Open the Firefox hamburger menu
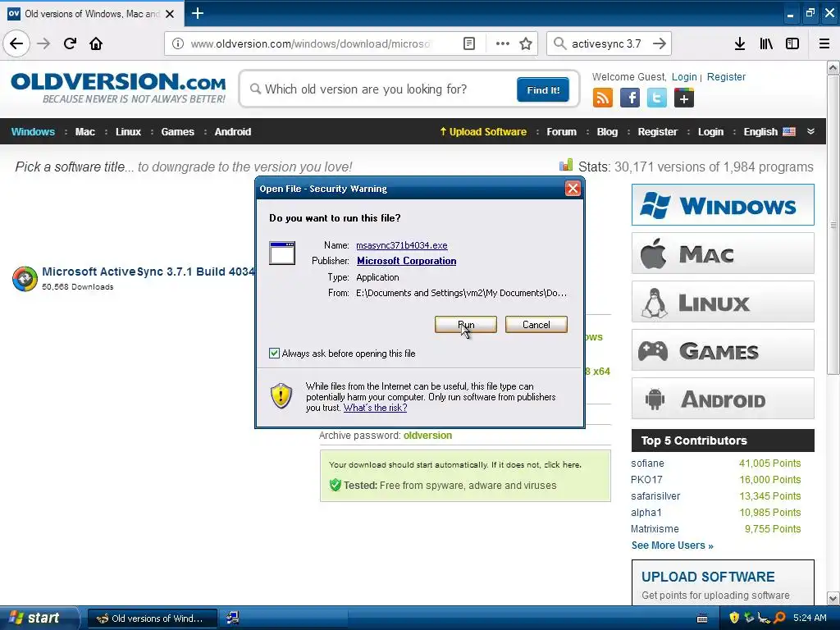Viewport: 840px width, 630px height. click(x=824, y=43)
